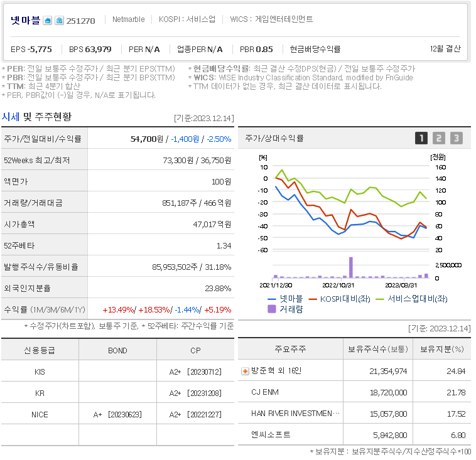Click the Netmarble English name
The width and height of the screenshot is (476, 460).
click(128, 19)
